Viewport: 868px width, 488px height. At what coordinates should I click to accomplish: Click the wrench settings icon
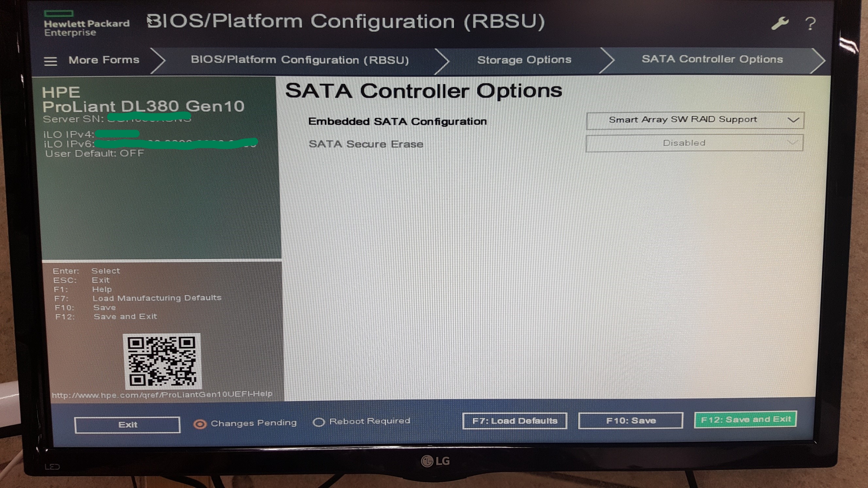click(779, 24)
